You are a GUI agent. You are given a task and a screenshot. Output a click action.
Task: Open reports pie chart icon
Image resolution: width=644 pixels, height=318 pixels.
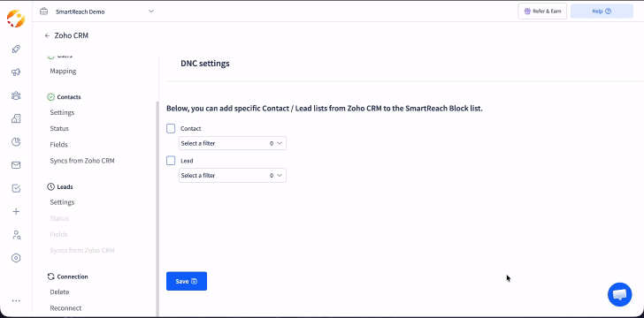(x=16, y=142)
